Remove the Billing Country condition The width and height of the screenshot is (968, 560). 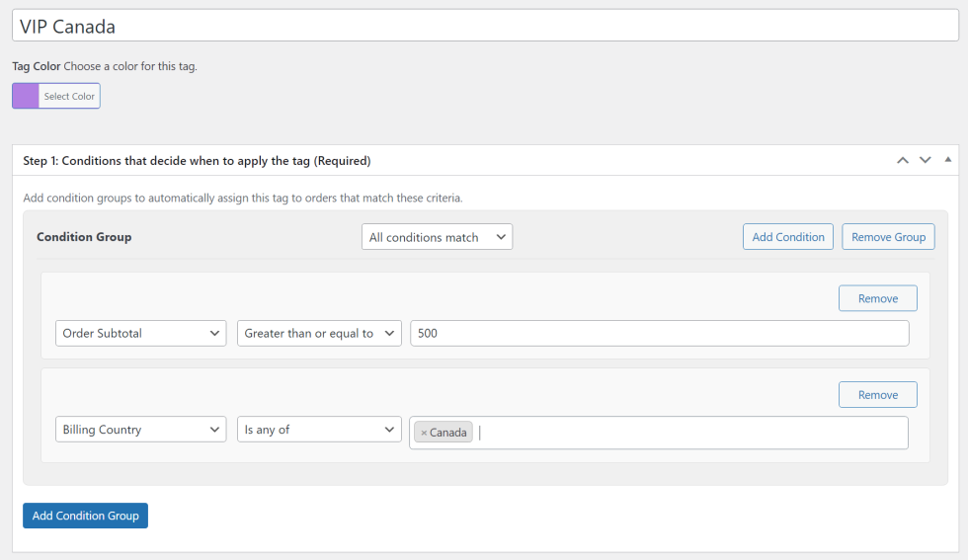click(877, 395)
